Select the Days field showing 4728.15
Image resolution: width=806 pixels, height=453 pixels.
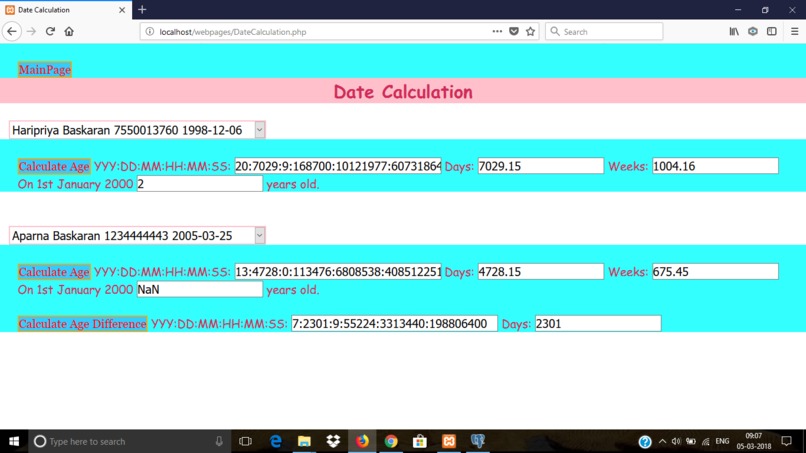(541, 271)
